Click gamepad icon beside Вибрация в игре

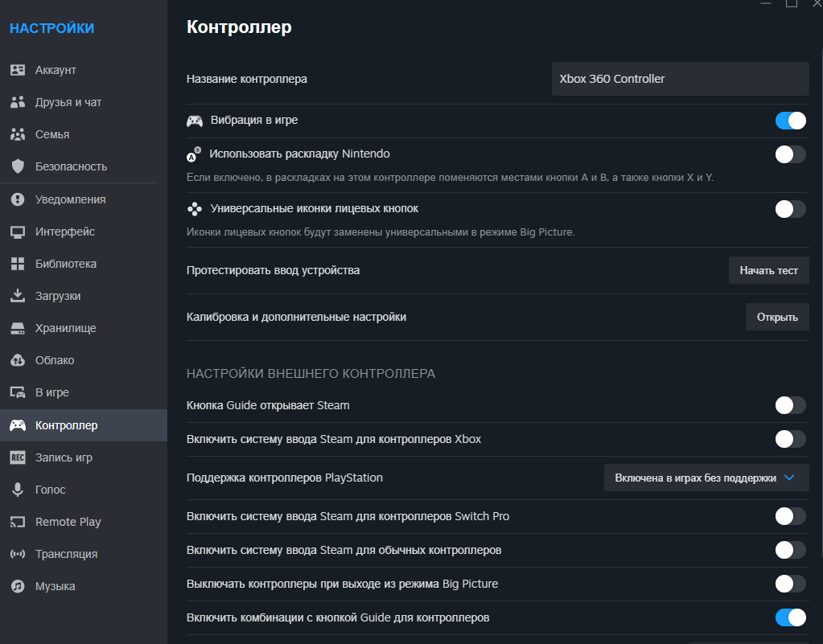pos(195,121)
